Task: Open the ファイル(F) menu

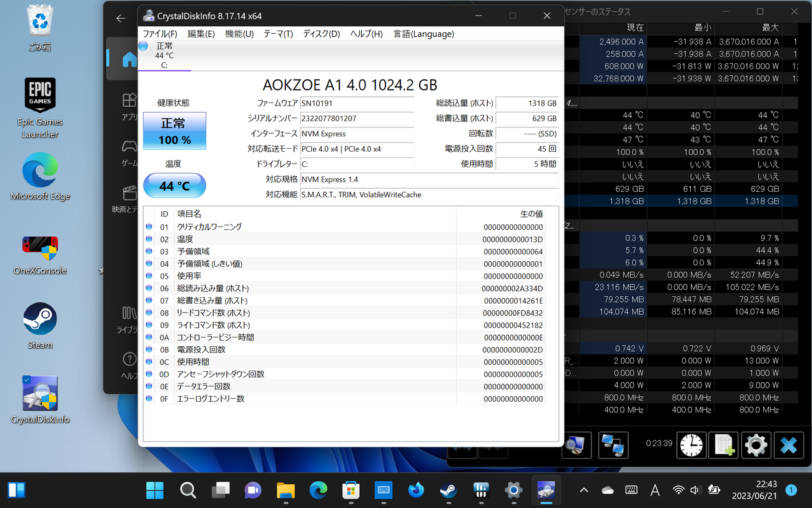Action: [x=160, y=34]
